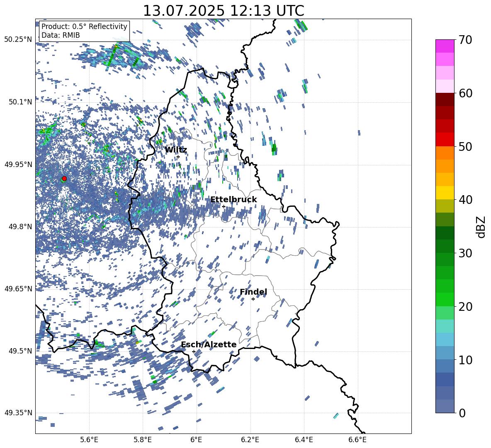Viewport: 491px width, 448px height.
Task: Click the 6°E longitude label
Action: click(x=196, y=440)
